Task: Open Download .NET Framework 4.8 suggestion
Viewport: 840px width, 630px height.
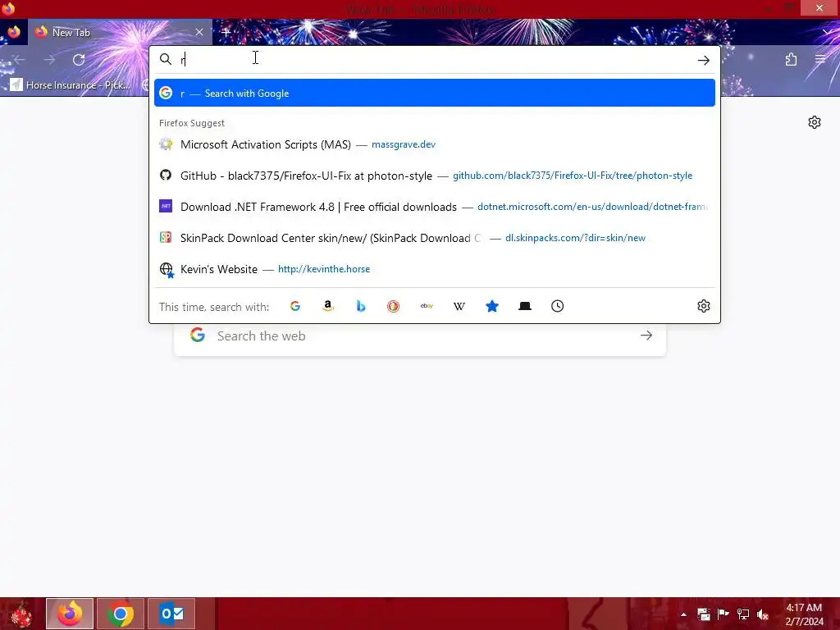Action: click(x=435, y=206)
